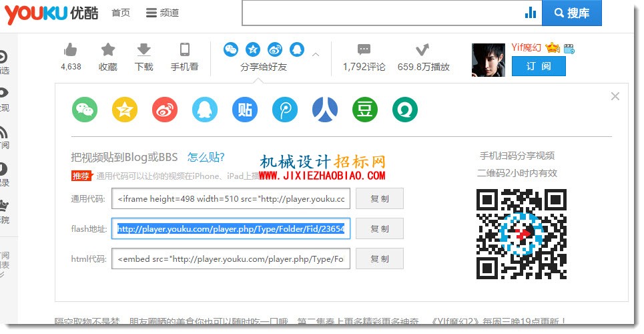This screenshot has width=644, height=334.
Task: Click the green Douban 豆 share icon
Action: (365, 110)
